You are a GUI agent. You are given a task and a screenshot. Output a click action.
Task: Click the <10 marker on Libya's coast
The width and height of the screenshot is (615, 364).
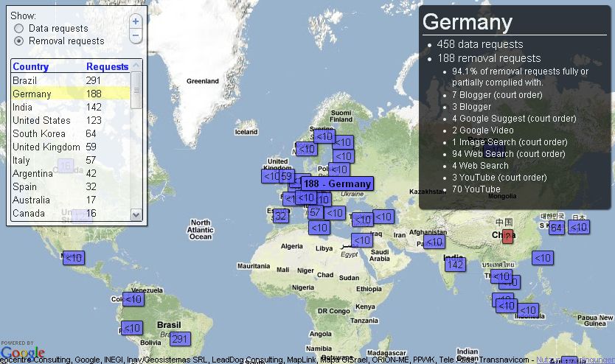pos(319,228)
